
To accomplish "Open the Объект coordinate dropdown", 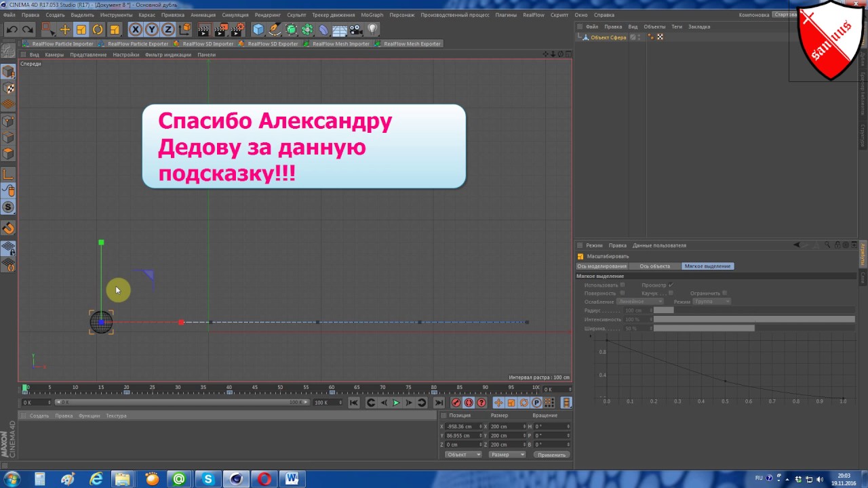I will (463, 455).
